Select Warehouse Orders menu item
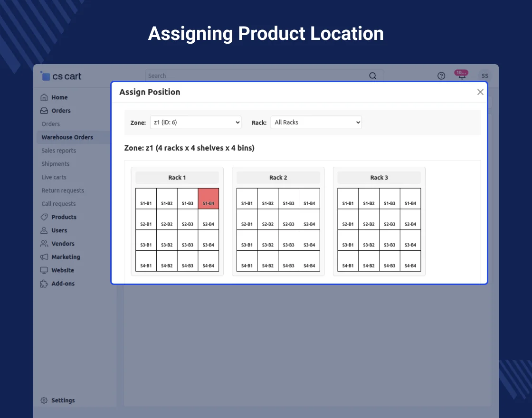532x418 pixels. tap(67, 137)
